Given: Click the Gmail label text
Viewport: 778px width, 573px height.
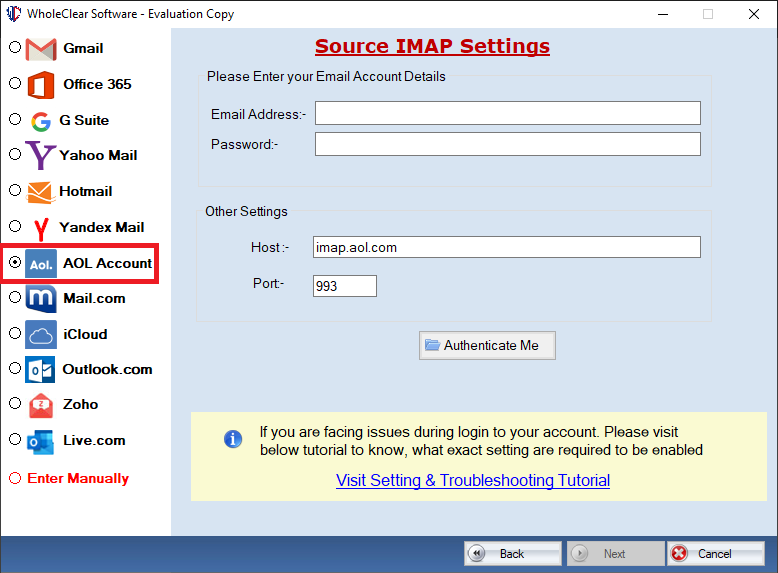Looking at the screenshot, I should click(x=83, y=48).
